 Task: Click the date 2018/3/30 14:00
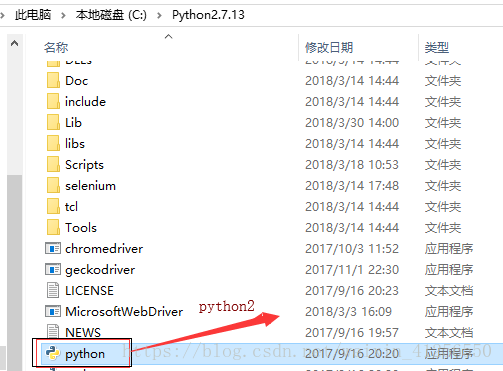point(352,123)
